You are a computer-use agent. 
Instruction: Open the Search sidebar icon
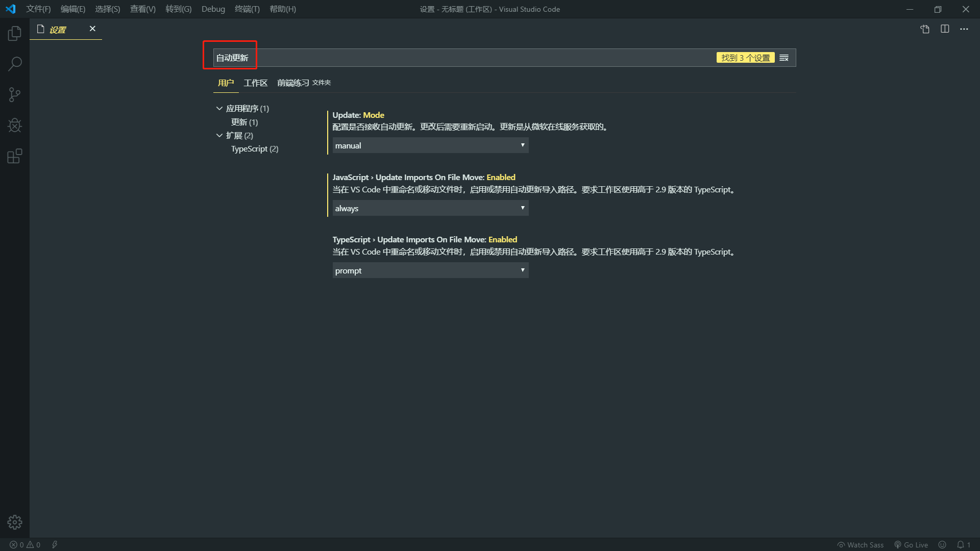[15, 63]
